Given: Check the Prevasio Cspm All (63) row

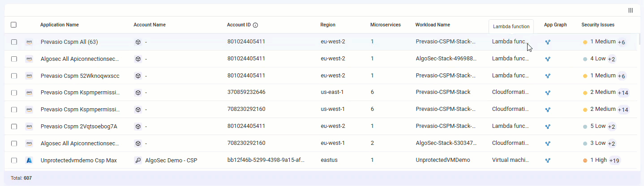Looking at the screenshot, I should (14, 42).
